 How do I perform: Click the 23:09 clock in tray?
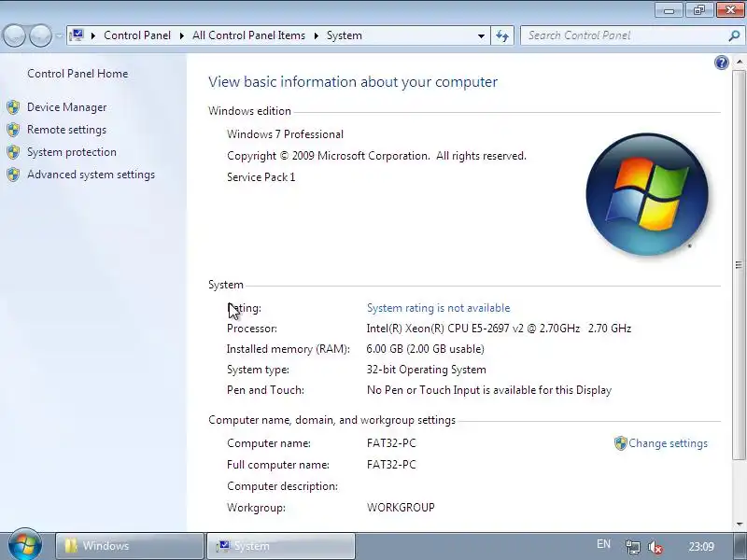tap(701, 547)
